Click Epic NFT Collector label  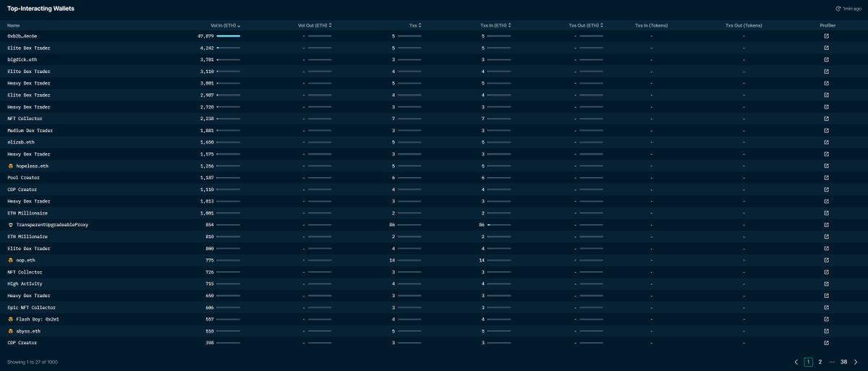click(x=31, y=307)
